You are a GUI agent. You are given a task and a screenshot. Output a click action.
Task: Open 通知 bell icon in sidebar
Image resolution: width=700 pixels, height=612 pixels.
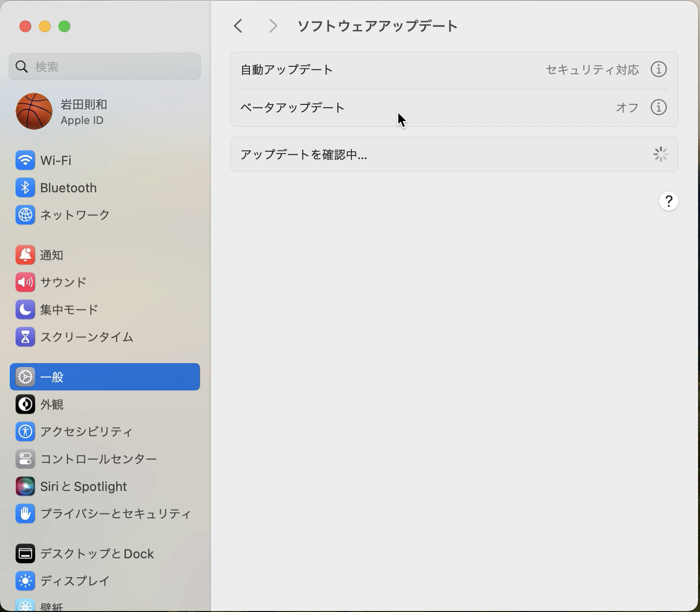click(25, 255)
